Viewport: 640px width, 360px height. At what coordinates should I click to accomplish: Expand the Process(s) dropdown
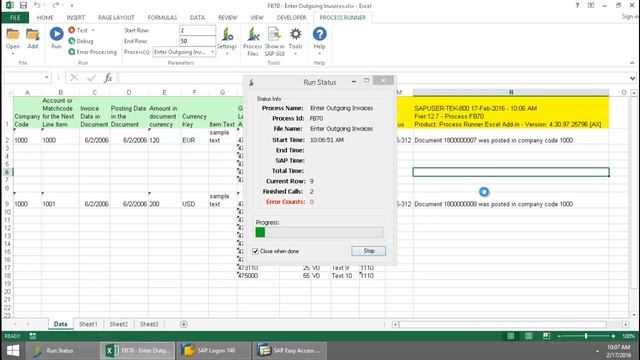212,52
